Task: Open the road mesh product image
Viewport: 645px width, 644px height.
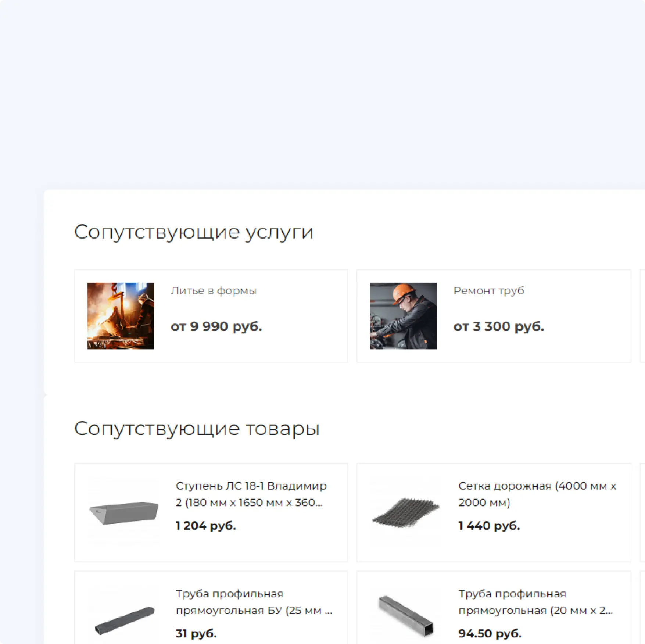Action: (x=406, y=512)
